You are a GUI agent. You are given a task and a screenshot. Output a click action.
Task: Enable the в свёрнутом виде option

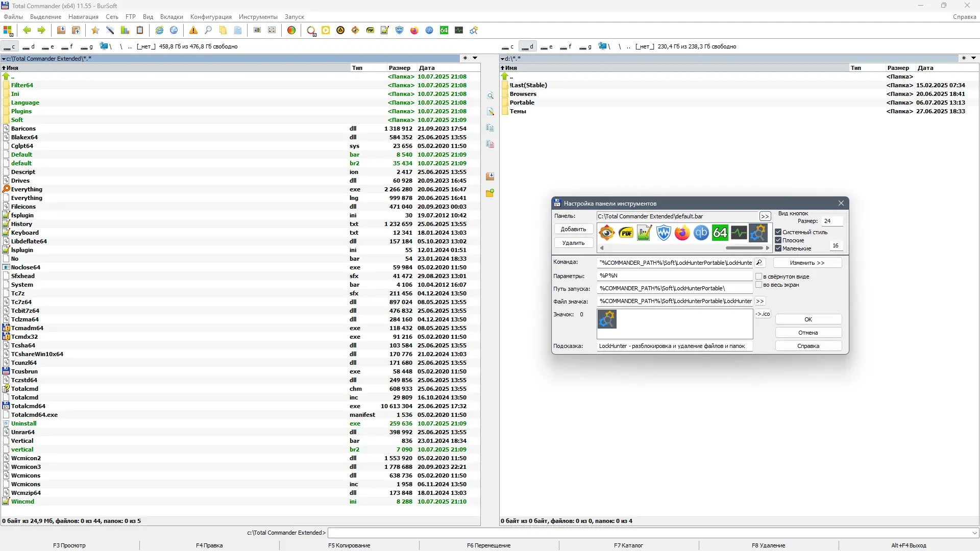[x=759, y=276]
